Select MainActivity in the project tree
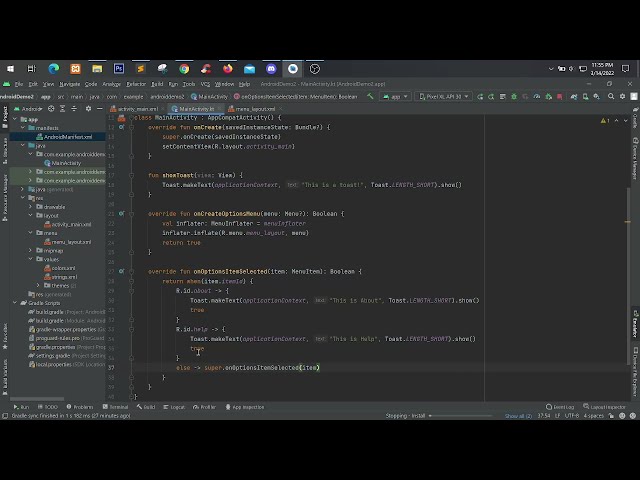640x480 pixels. [x=62, y=163]
